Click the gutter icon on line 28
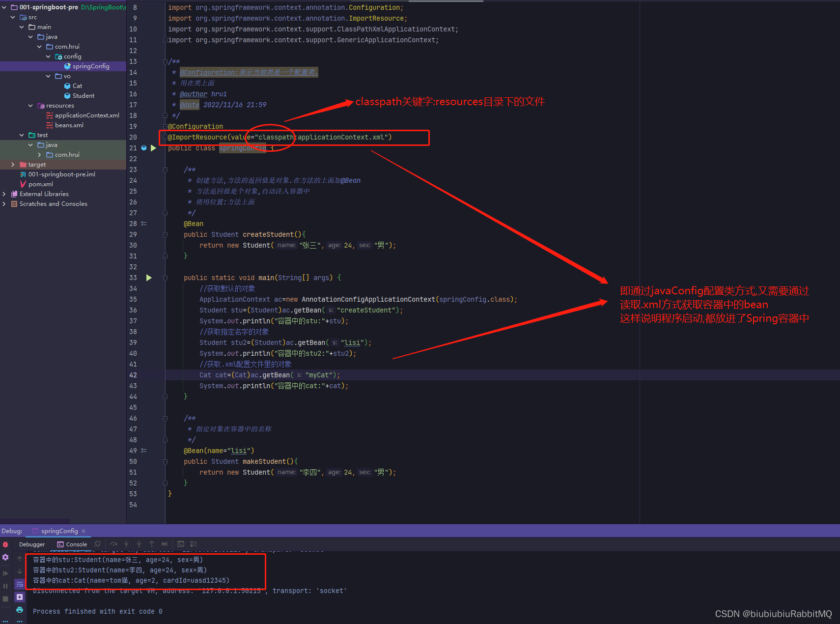Image resolution: width=840 pixels, height=624 pixels. tap(144, 224)
